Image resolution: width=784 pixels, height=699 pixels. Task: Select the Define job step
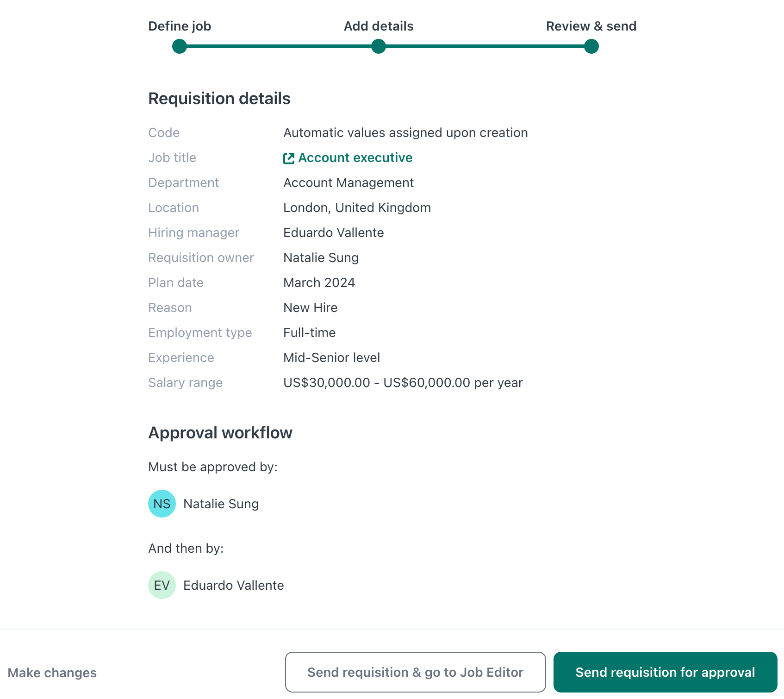click(180, 26)
